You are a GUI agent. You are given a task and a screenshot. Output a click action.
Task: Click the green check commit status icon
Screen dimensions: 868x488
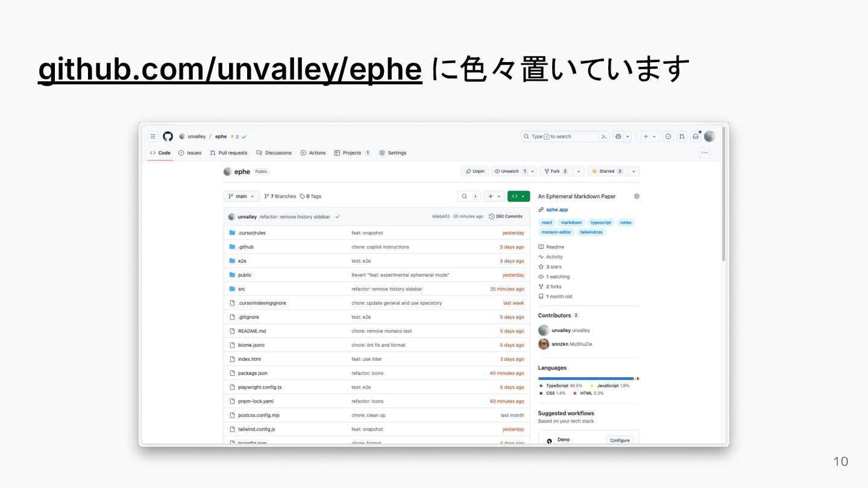338,216
